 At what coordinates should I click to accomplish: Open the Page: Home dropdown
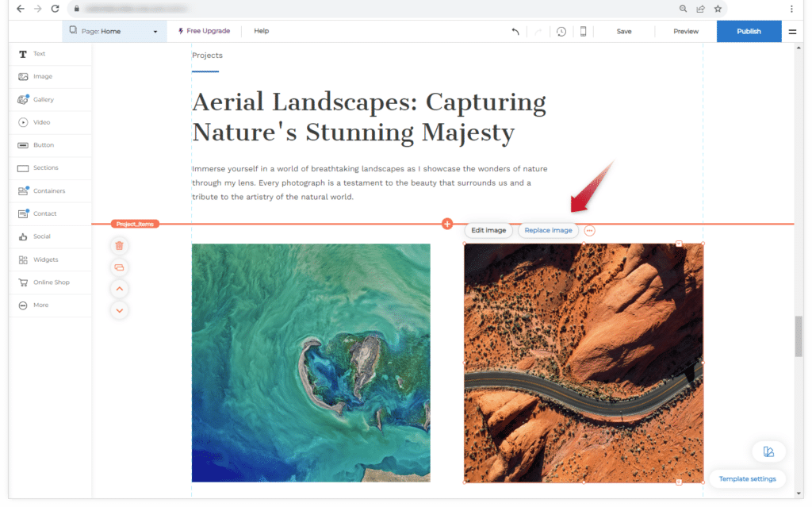click(114, 32)
